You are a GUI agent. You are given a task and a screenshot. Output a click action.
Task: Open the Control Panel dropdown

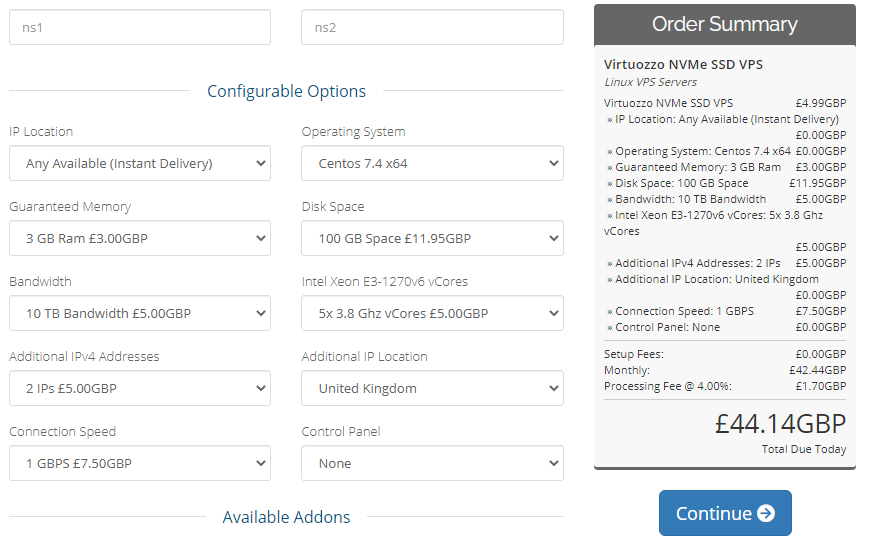click(x=432, y=463)
